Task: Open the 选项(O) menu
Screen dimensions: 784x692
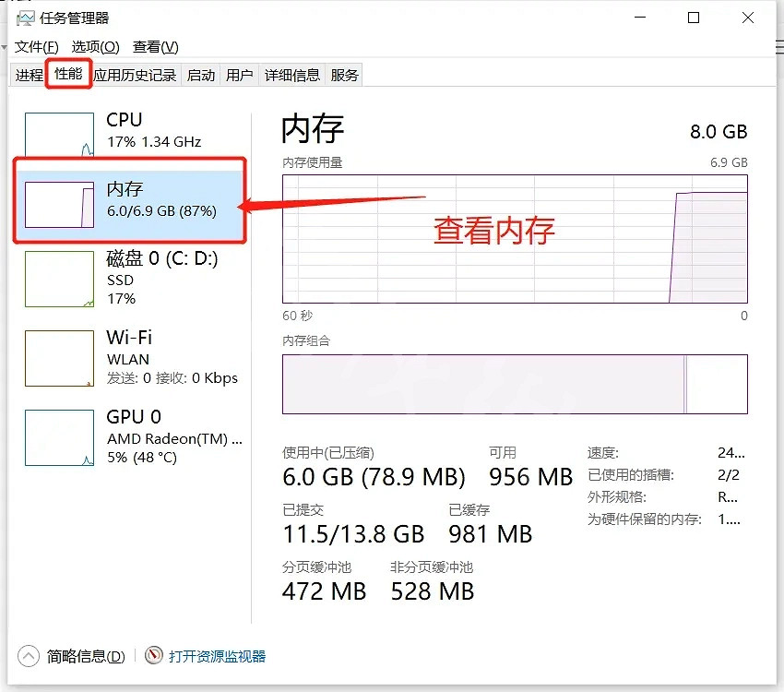Action: pyautogui.click(x=96, y=47)
